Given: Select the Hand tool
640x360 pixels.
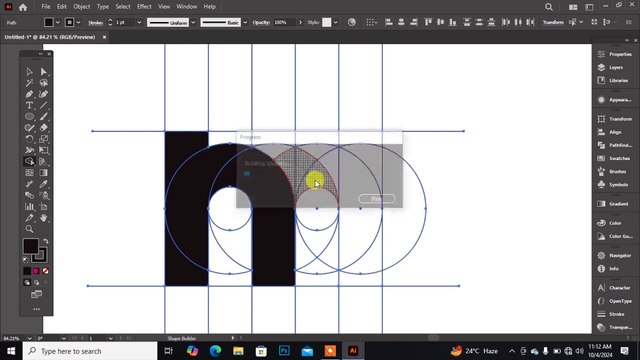Looking at the screenshot, I should (43, 218).
